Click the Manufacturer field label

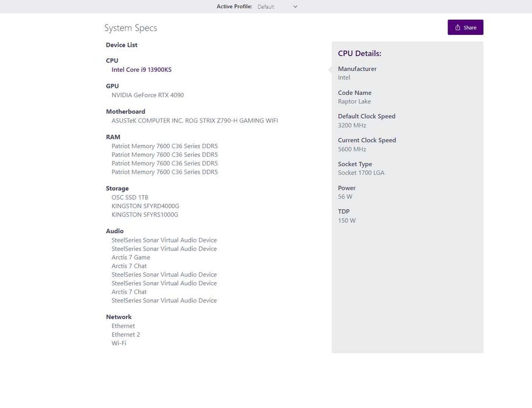point(357,69)
